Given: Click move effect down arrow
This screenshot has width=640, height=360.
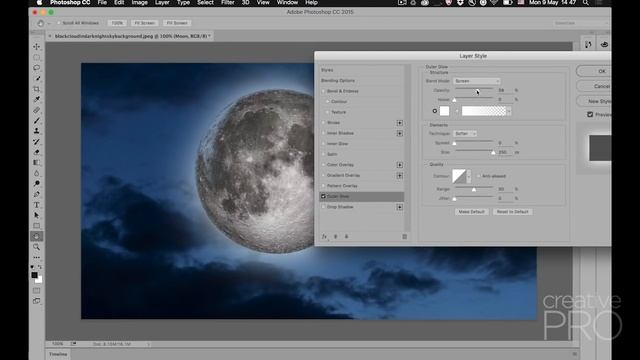Looking at the screenshot, I should [x=347, y=236].
